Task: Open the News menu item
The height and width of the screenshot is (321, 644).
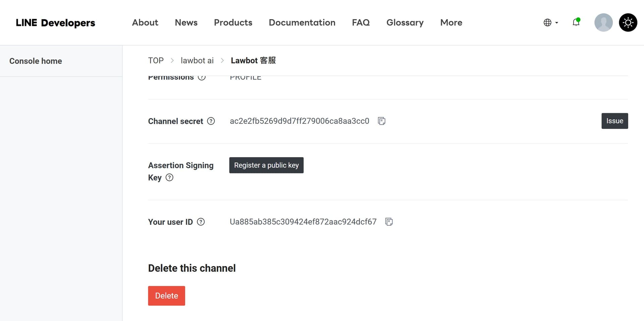Action: [x=186, y=22]
